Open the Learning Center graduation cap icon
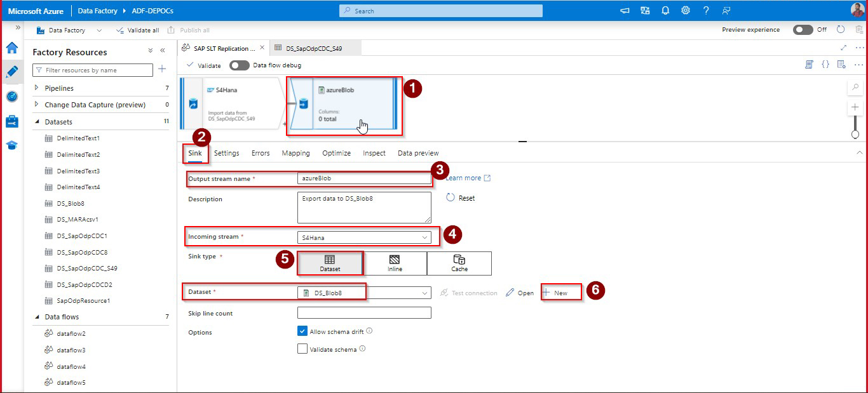Image resolution: width=868 pixels, height=393 pixels. point(12,145)
